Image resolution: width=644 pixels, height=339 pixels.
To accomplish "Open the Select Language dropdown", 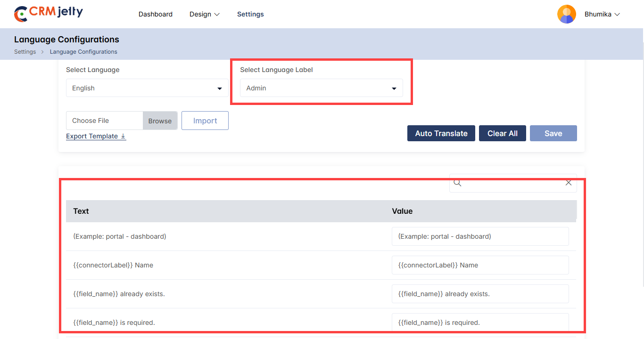I will tap(147, 88).
